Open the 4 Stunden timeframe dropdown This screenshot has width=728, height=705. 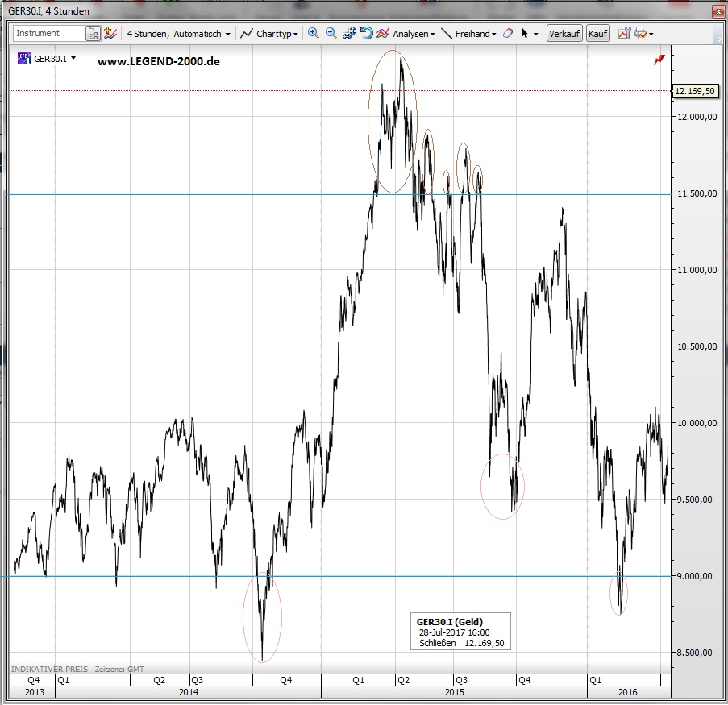tap(178, 34)
